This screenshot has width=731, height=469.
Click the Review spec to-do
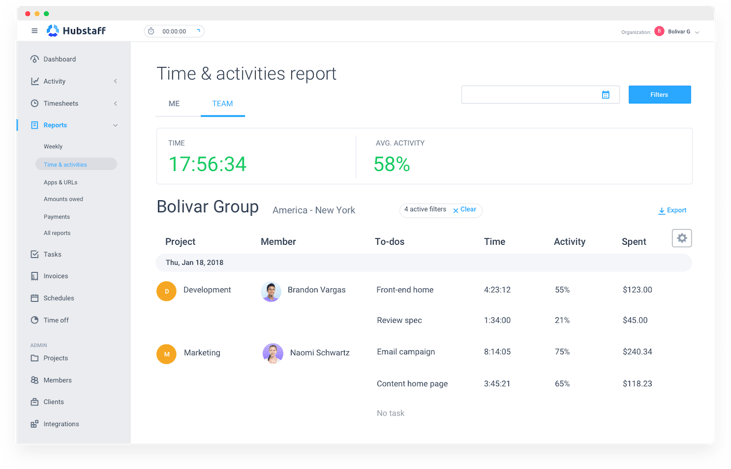[399, 320]
